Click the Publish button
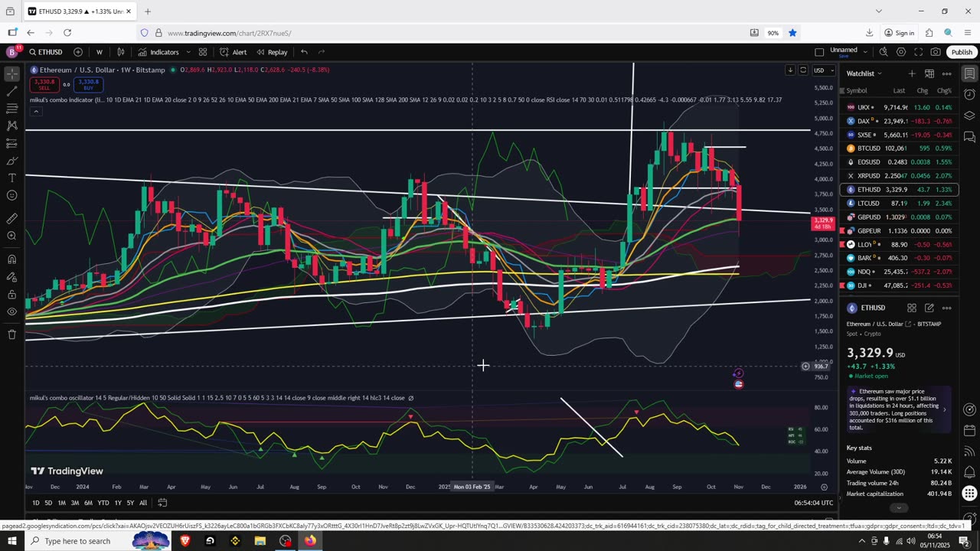Screen dimensions: 980x551 pyautogui.click(x=962, y=52)
